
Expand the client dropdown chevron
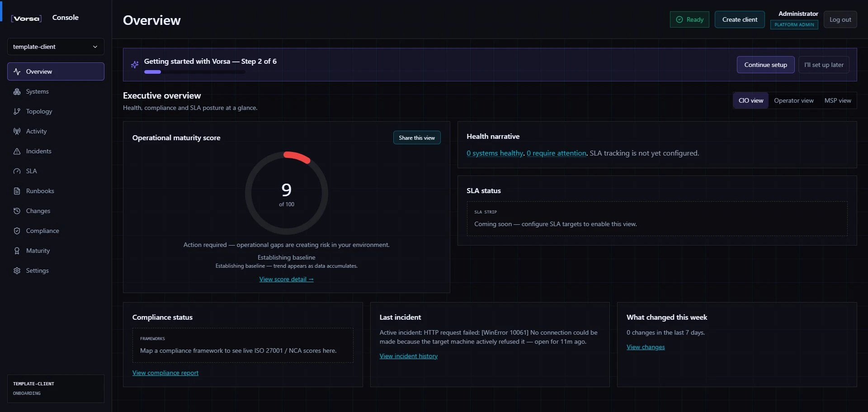click(95, 47)
